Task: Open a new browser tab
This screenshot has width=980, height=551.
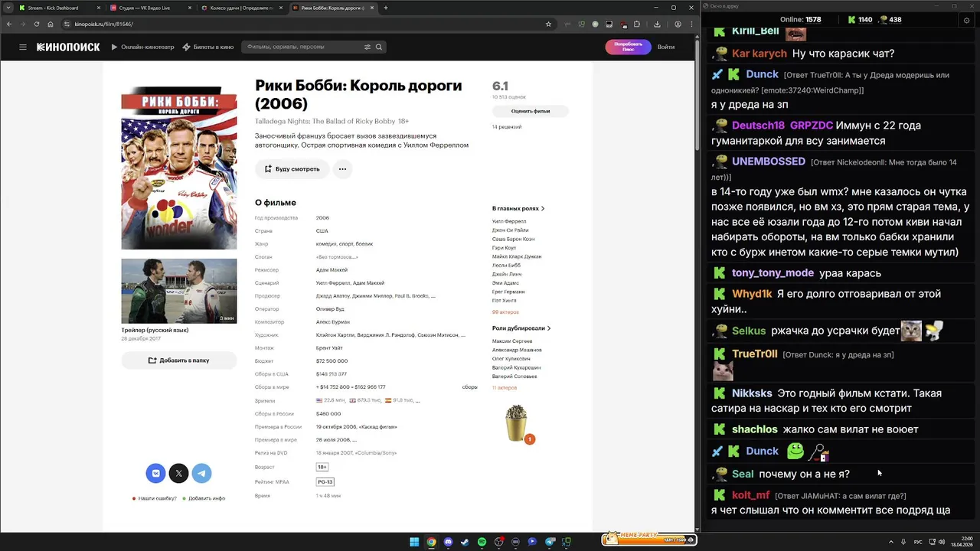Action: (386, 8)
